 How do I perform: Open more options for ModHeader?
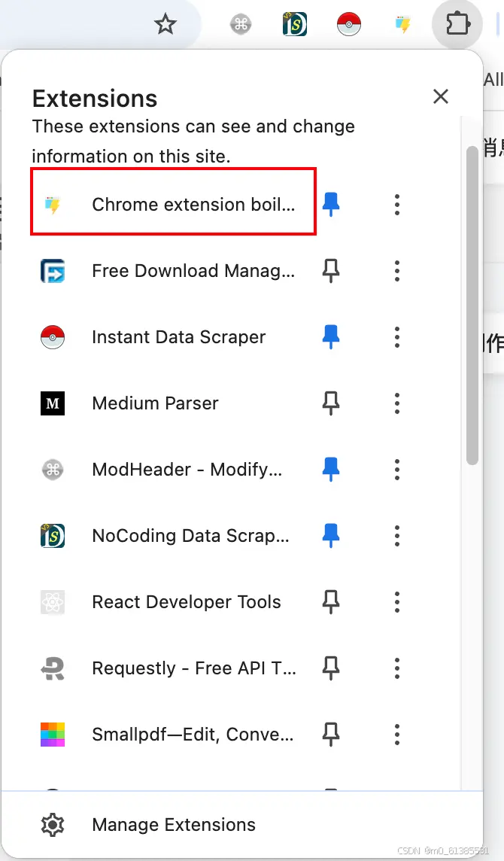pos(397,470)
